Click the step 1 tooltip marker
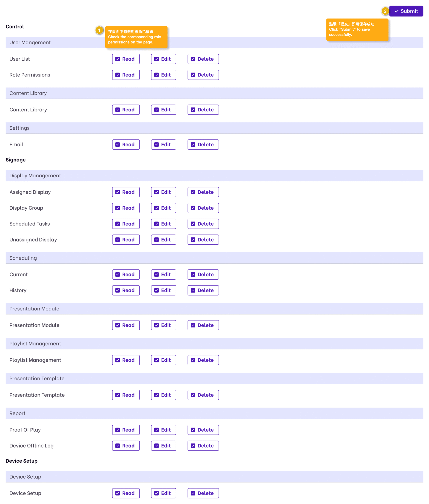This screenshot has height=504, width=429. point(99,30)
